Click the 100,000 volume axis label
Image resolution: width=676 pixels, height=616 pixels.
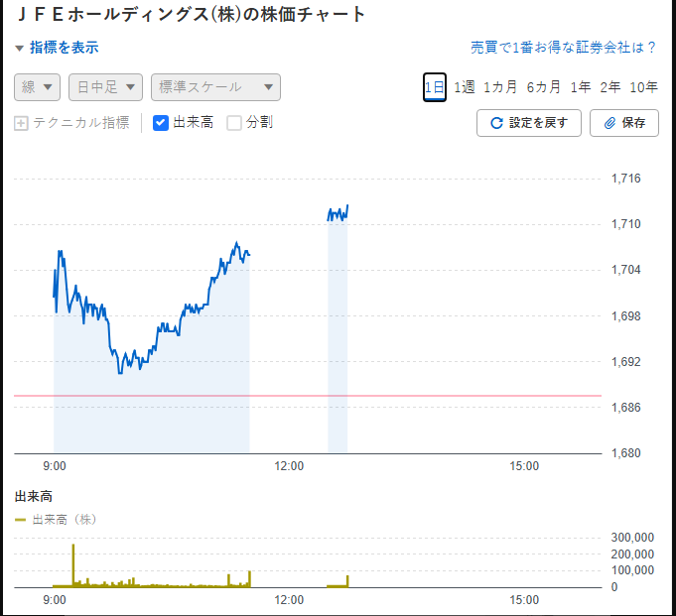click(632, 570)
